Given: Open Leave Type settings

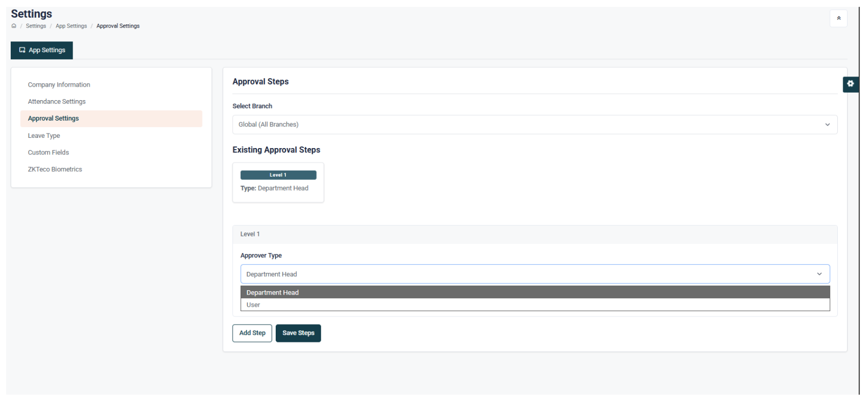Looking at the screenshot, I should click(x=44, y=136).
